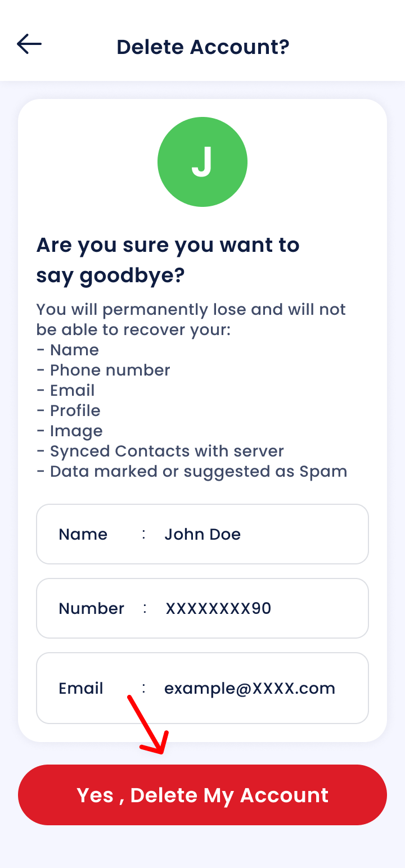Click the Delete Account? page title
This screenshot has width=405, height=868.
click(202, 47)
